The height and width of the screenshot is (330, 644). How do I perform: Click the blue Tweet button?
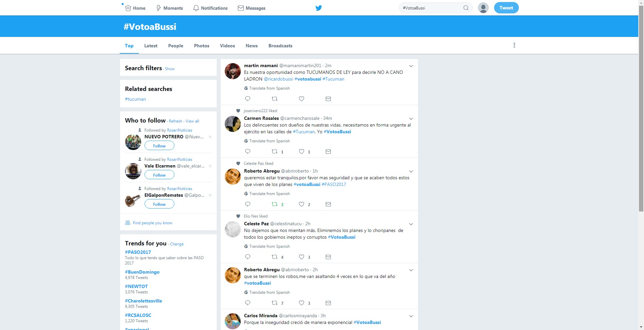pos(506,8)
